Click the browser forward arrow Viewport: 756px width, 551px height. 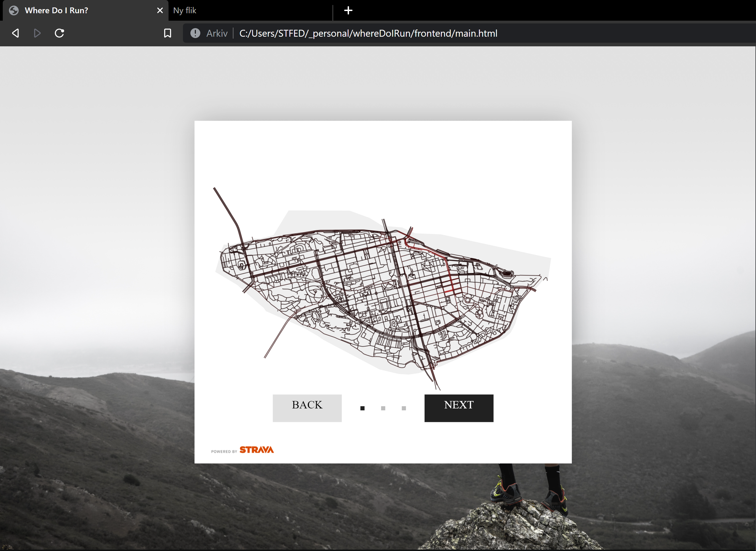[37, 33]
